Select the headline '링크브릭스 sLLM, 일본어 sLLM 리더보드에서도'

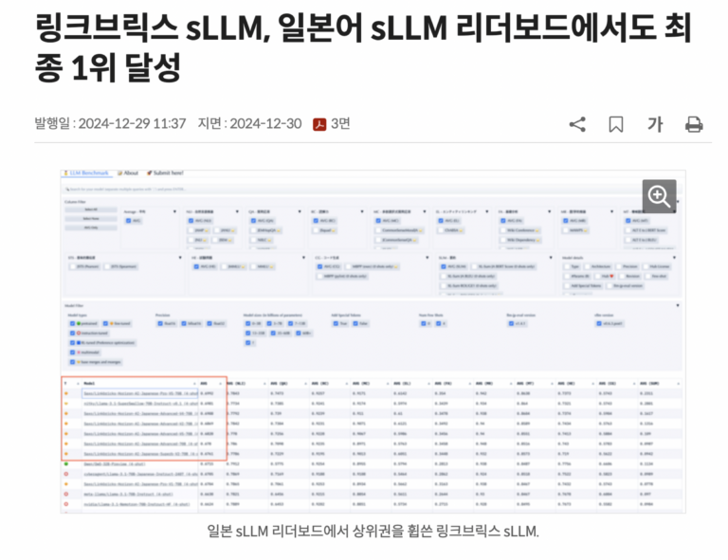tap(345, 28)
